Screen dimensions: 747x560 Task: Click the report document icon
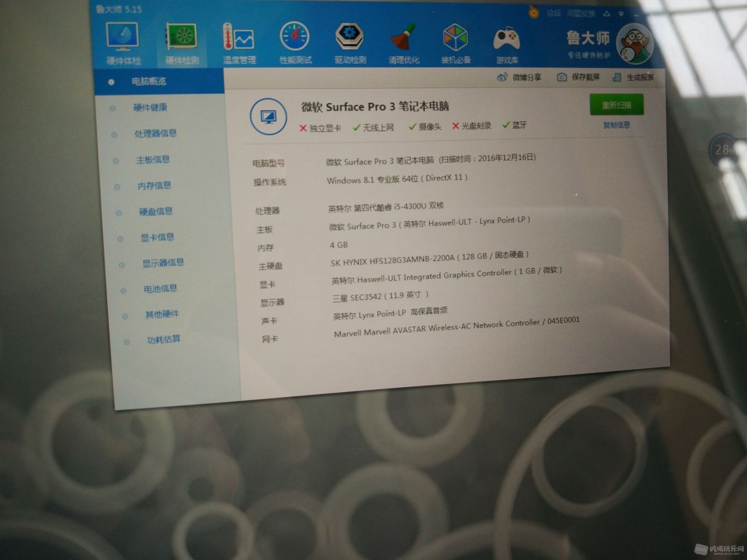(x=617, y=77)
